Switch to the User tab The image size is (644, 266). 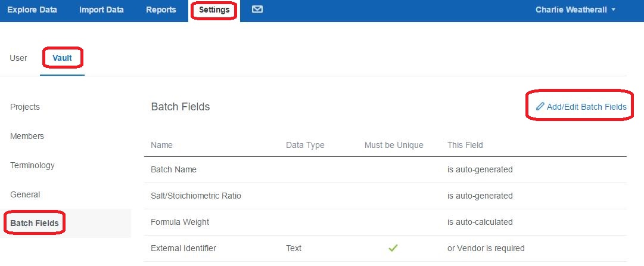18,58
